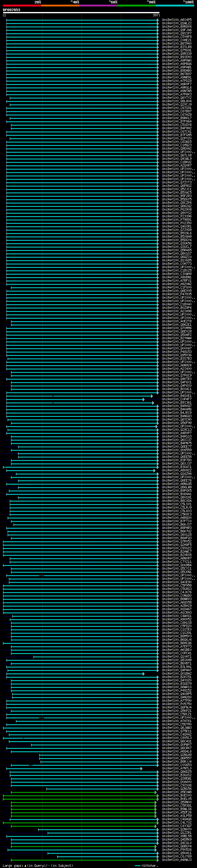Select hit UniRef100_B0X4C1
197x868 pixels.
tap(177, 389)
